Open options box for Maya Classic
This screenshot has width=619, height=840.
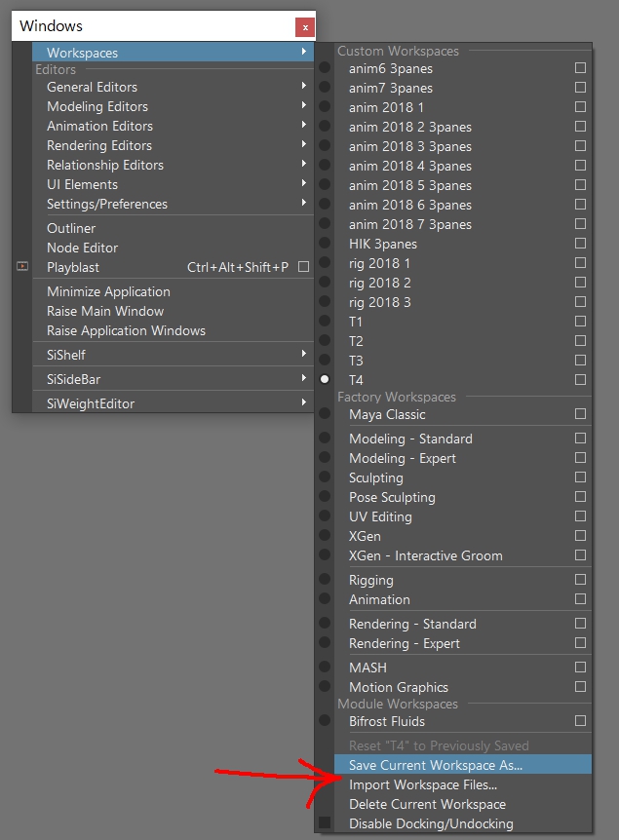pyautogui.click(x=580, y=414)
